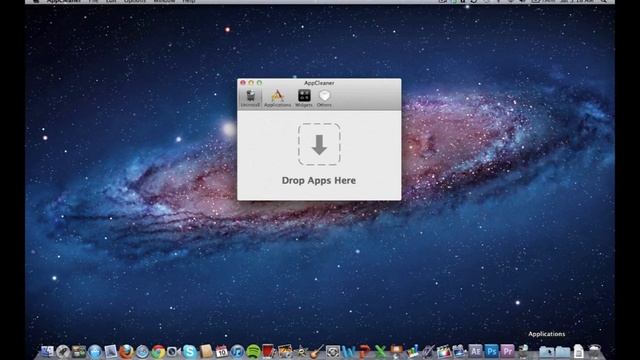Image resolution: width=640 pixels, height=360 pixels.
Task: Show the Others section in AppCleaner
Action: tap(324, 98)
